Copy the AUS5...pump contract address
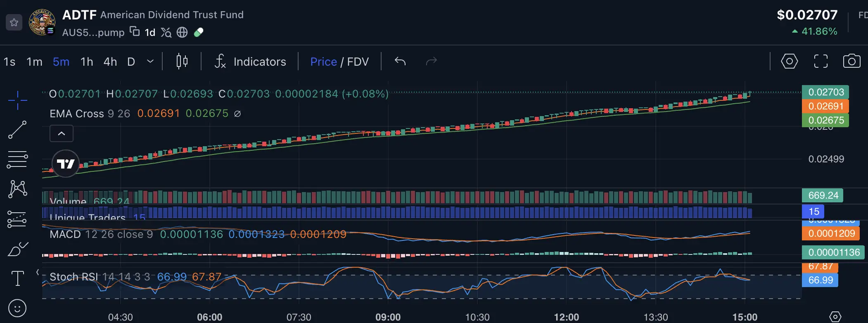This screenshot has width=868, height=323. coord(135,31)
